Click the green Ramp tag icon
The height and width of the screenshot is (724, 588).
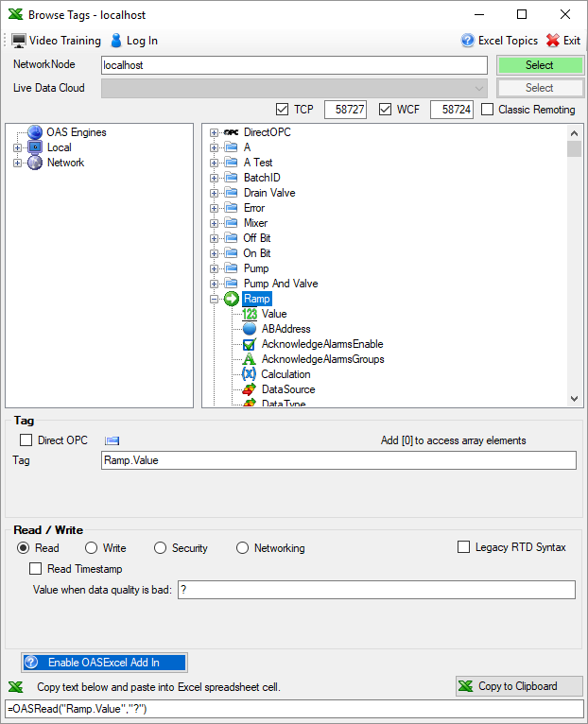tap(232, 299)
